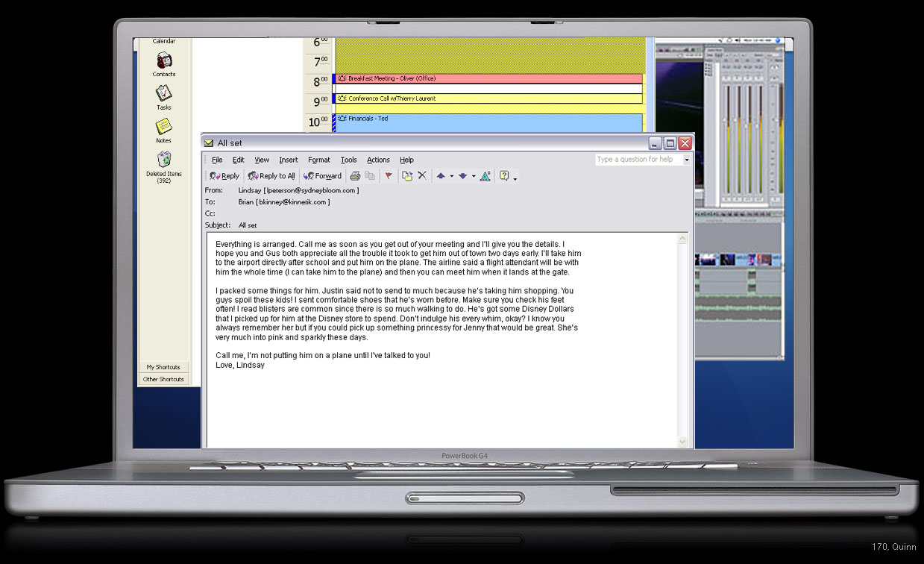Open the Help question mark icon
Viewport: 924px width, 564px height.
505,176
